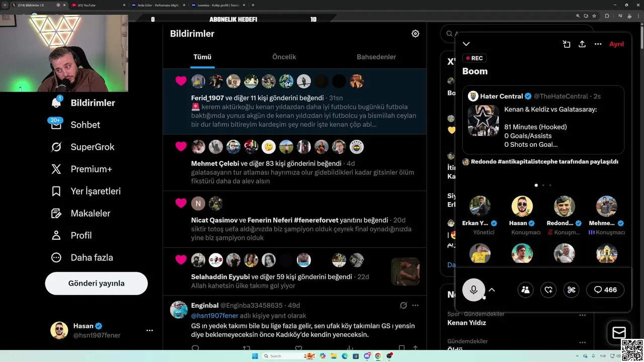Click Hasan speaker avatar in Space
The height and width of the screenshot is (362, 644).
click(x=522, y=206)
